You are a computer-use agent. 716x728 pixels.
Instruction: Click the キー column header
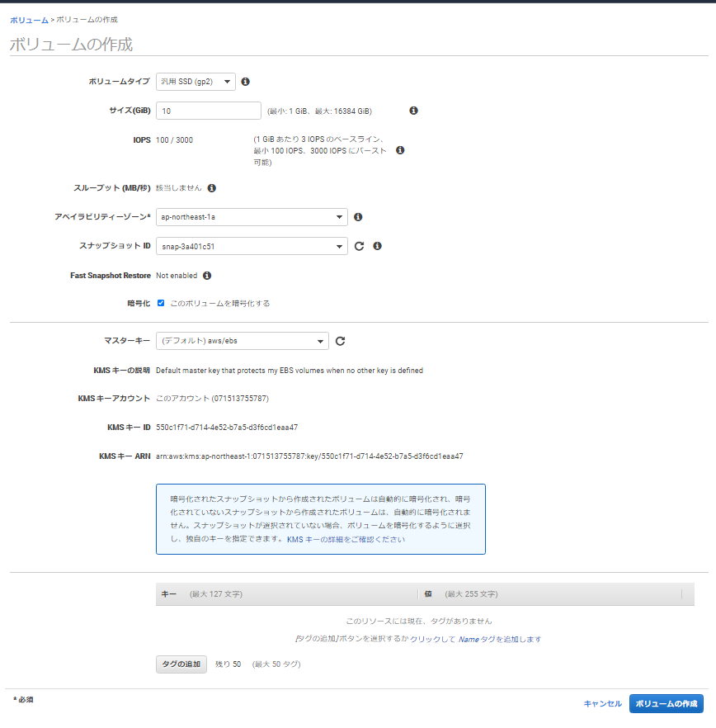pyautogui.click(x=286, y=594)
